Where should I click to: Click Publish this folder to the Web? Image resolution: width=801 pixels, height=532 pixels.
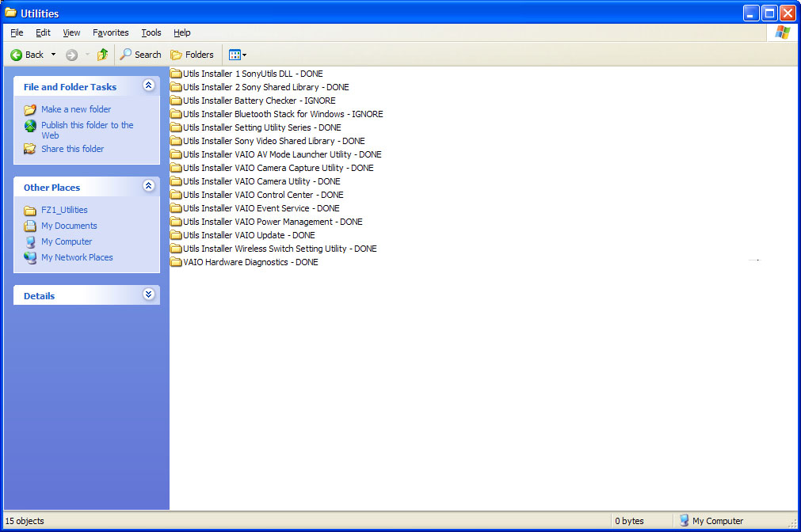point(87,130)
